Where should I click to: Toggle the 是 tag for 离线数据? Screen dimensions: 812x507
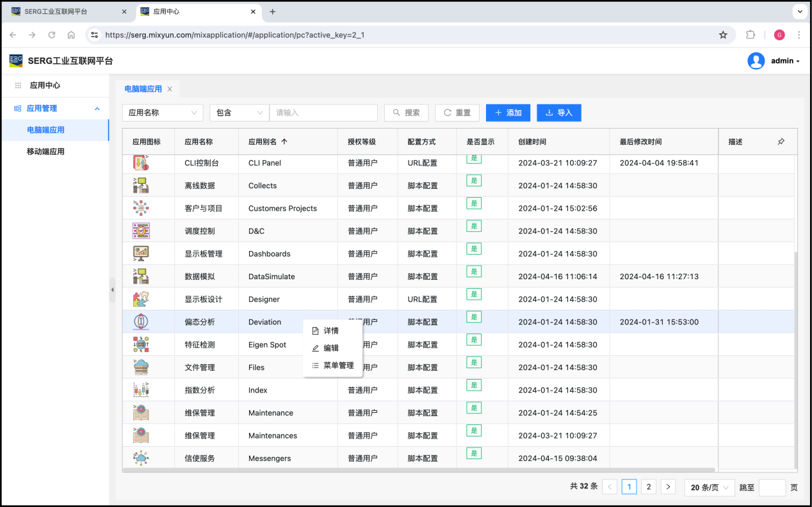pyautogui.click(x=474, y=181)
